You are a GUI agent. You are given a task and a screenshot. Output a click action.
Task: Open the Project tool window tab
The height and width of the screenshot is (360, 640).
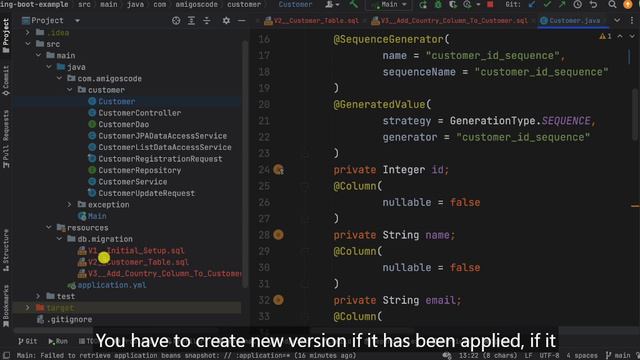(x=6, y=35)
